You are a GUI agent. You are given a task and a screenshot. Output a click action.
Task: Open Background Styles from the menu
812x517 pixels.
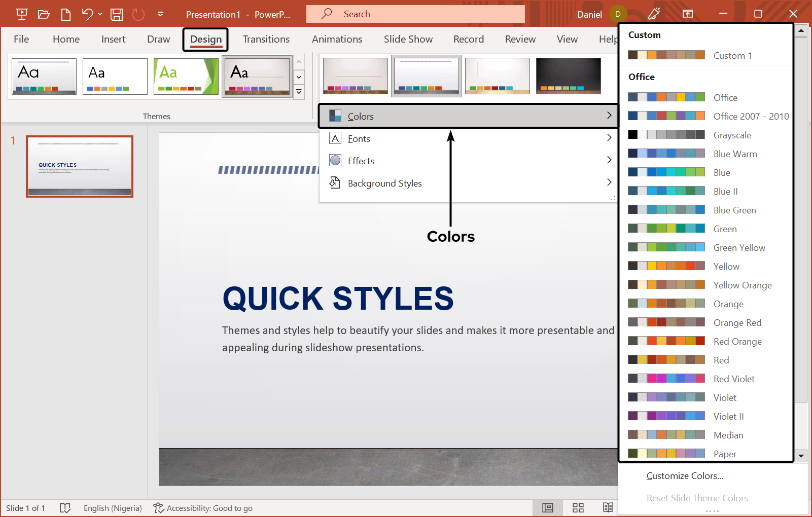[384, 183]
